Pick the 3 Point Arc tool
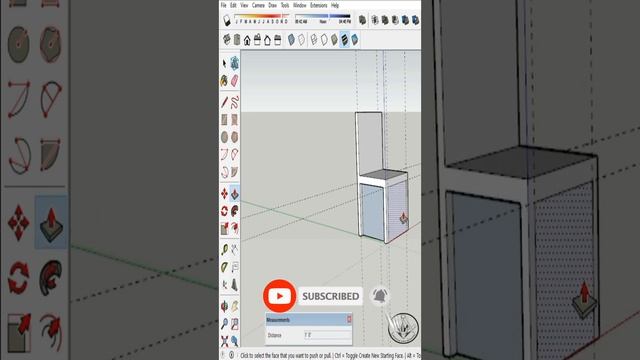 224,172
